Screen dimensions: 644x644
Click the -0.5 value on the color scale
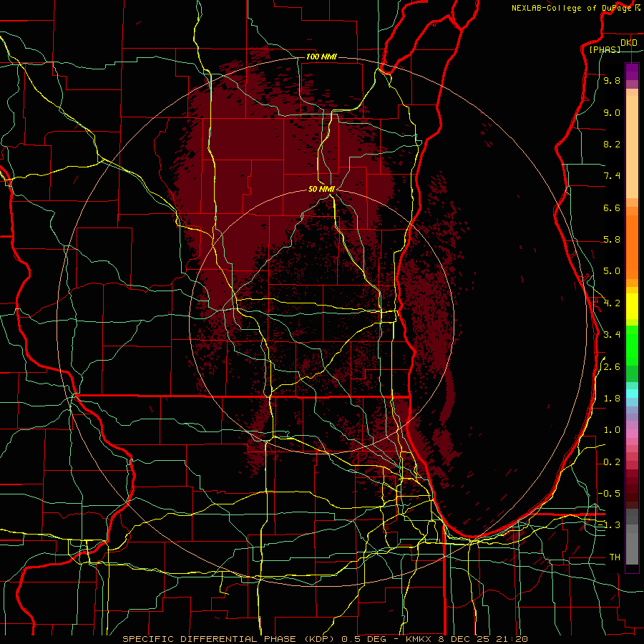click(x=610, y=494)
